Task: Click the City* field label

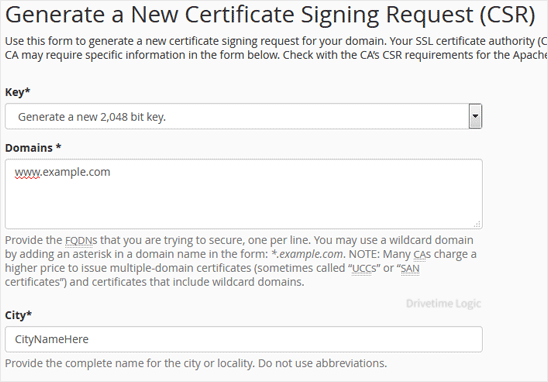Action: pyautogui.click(x=18, y=315)
